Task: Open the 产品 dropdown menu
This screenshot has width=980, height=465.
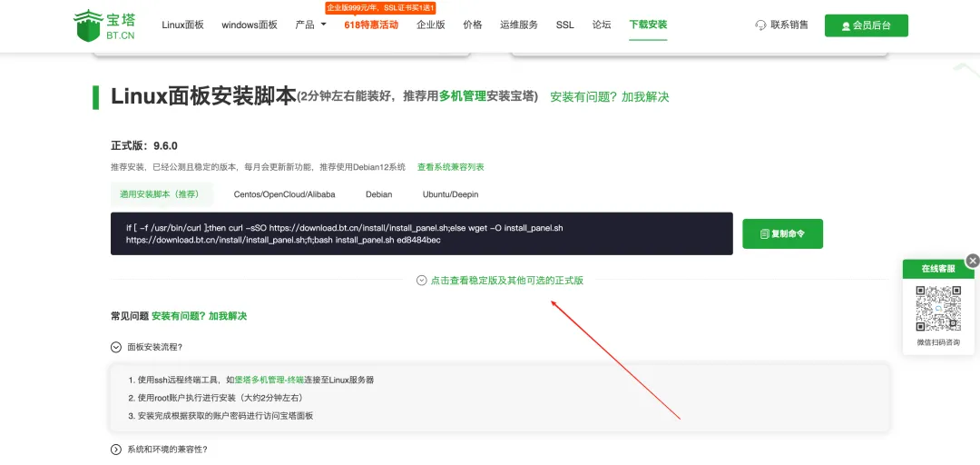Action: pyautogui.click(x=310, y=25)
